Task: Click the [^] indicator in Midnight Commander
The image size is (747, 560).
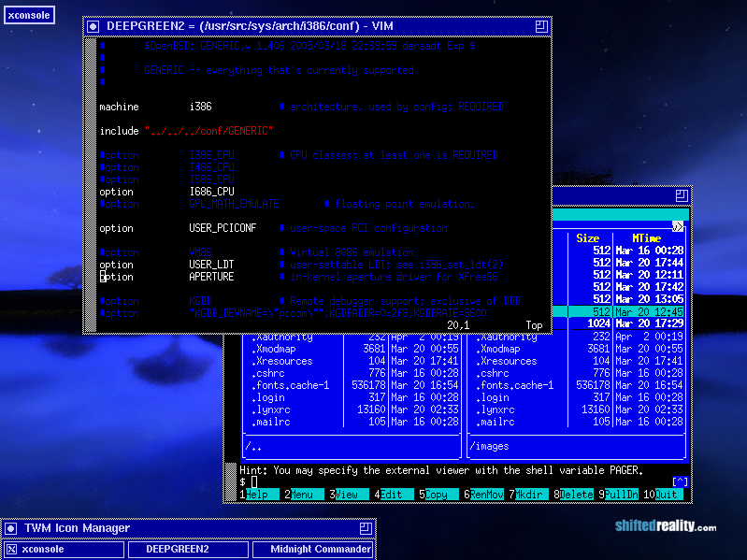Action: click(680, 481)
